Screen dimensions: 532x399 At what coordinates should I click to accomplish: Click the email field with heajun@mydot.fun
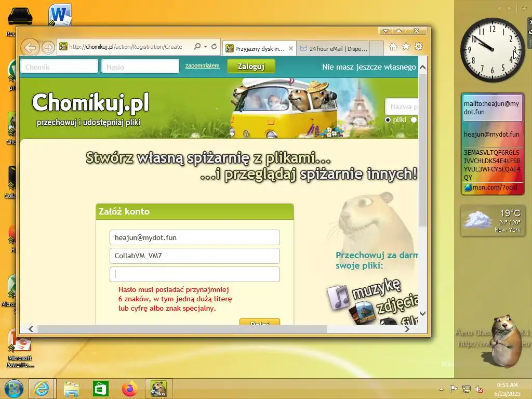point(195,237)
